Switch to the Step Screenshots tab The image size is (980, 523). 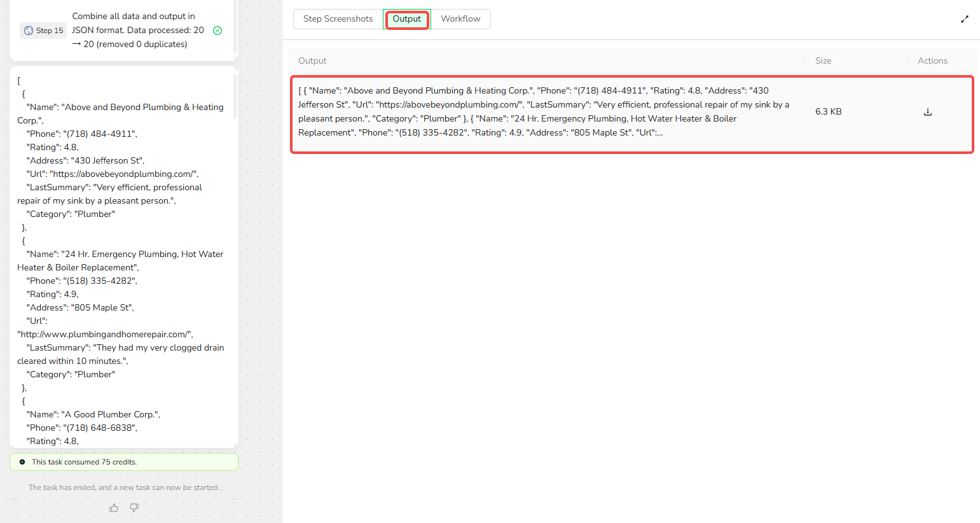click(x=338, y=19)
